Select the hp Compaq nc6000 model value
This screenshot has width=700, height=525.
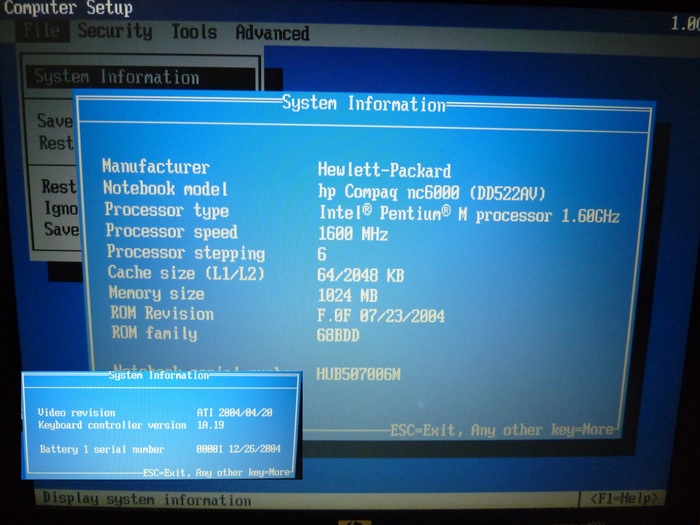pyautogui.click(x=432, y=190)
